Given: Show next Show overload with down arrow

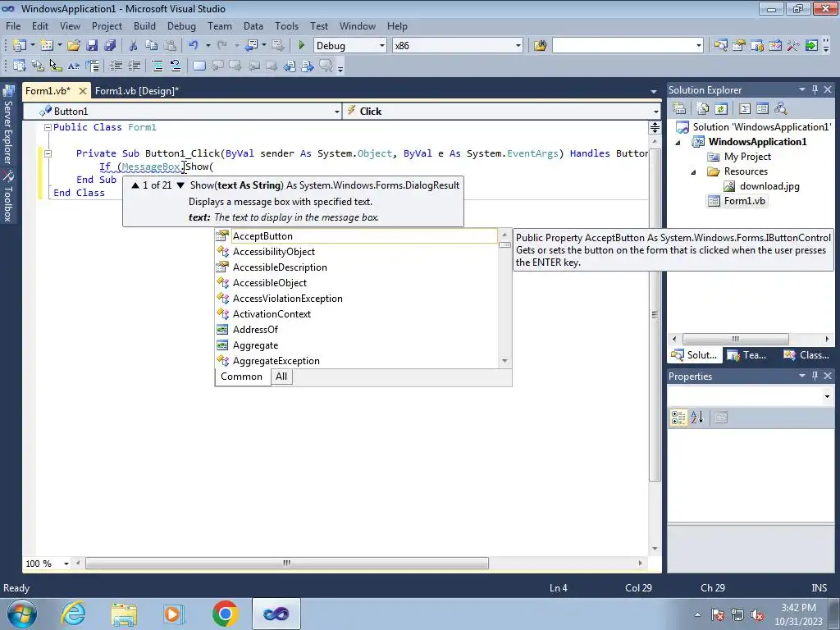Looking at the screenshot, I should [x=180, y=185].
